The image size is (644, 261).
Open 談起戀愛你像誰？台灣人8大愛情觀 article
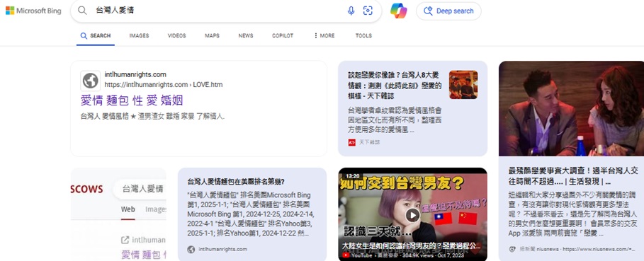point(395,86)
